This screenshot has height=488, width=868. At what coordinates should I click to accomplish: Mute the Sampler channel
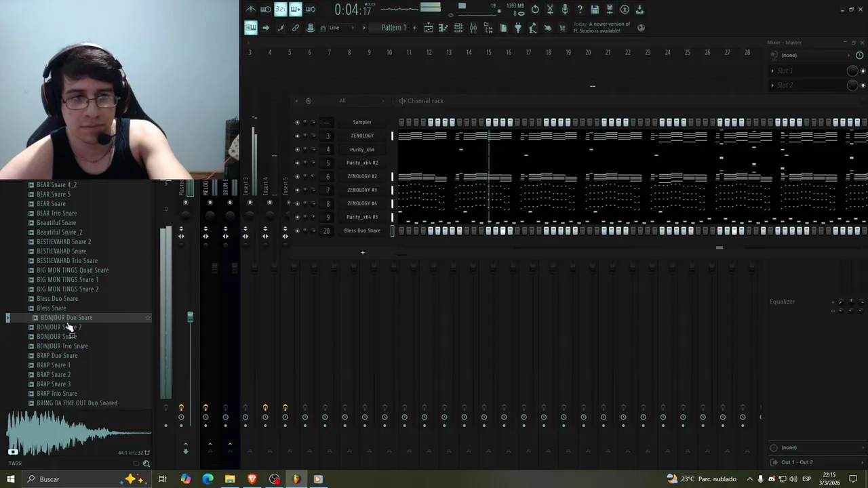(297, 122)
